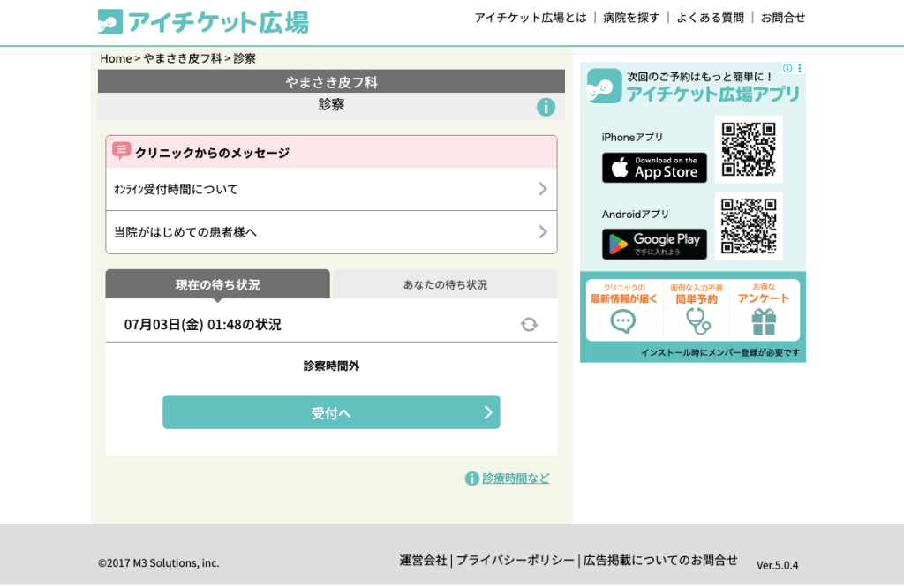Click クリニックからのメッセージ heading
The image size is (904, 588).
[x=212, y=153]
